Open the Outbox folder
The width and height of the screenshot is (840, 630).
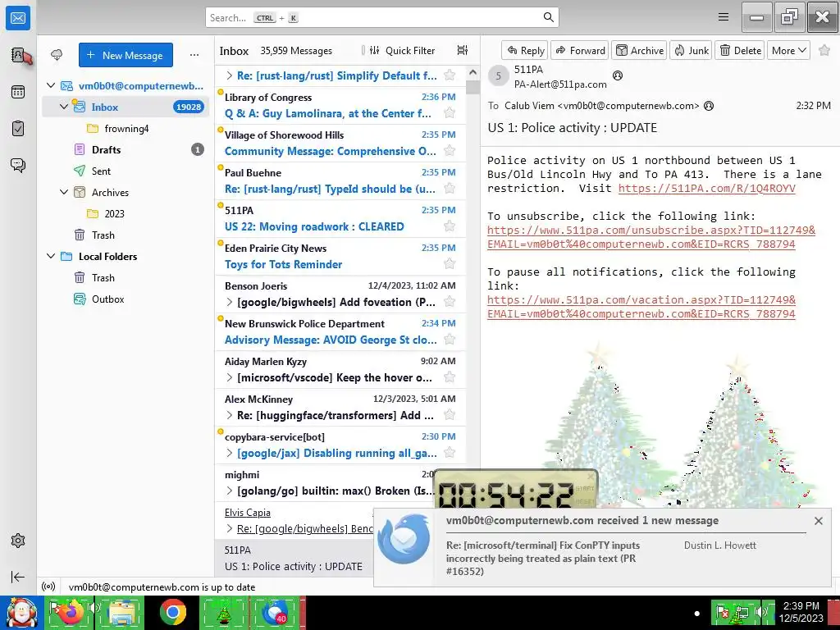coord(126,299)
